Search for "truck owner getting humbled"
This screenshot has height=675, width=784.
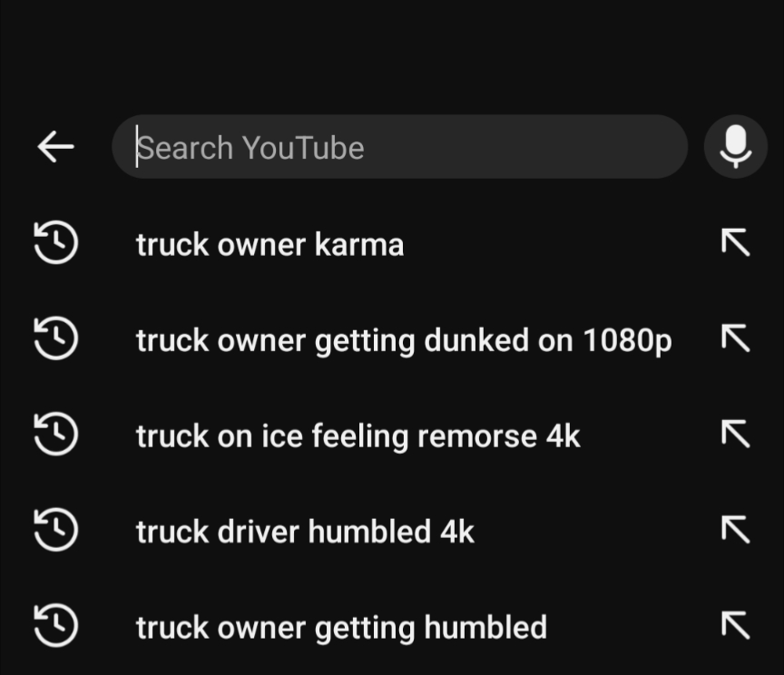(x=341, y=627)
